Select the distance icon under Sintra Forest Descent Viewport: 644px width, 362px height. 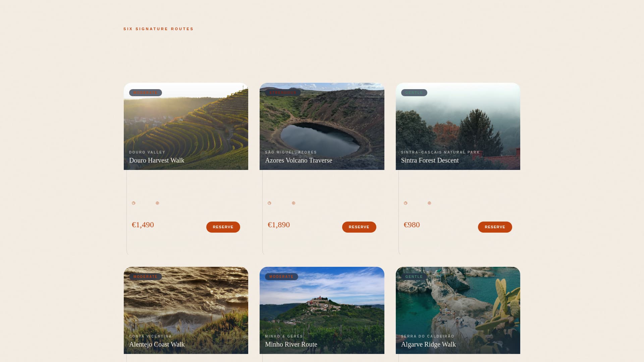[429, 203]
